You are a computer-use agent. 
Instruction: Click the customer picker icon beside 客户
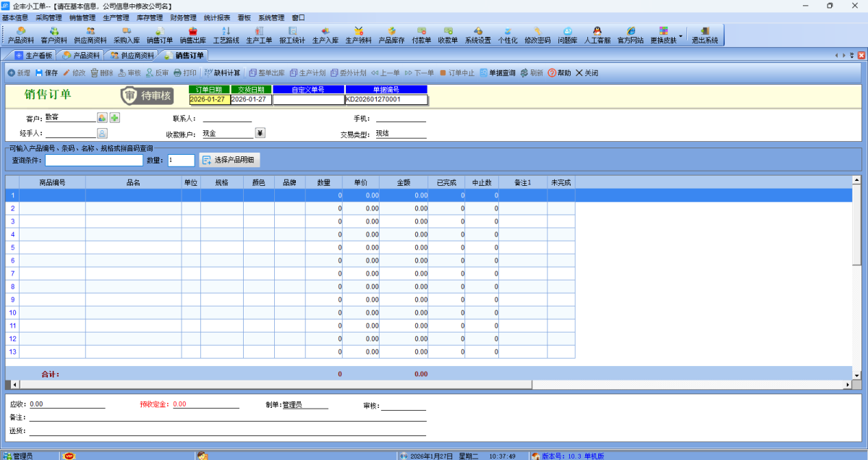102,118
